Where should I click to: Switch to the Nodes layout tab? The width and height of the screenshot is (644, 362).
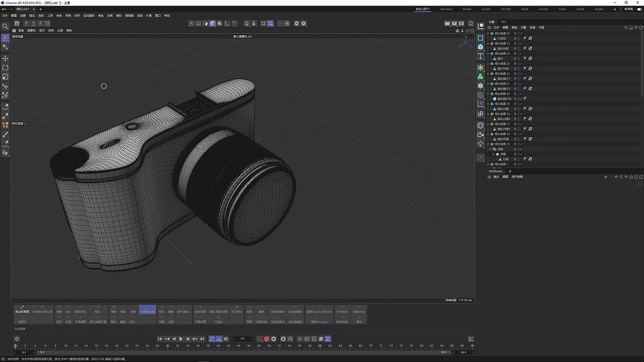599,9
